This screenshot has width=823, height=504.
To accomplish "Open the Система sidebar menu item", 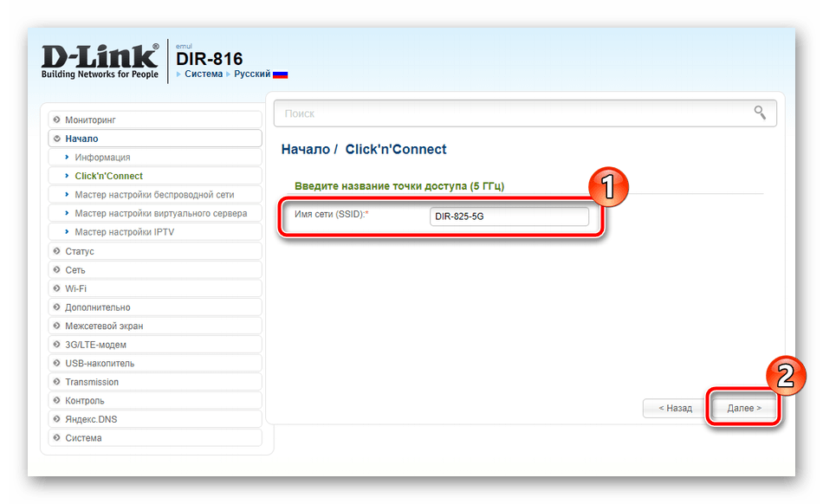I will click(x=155, y=438).
